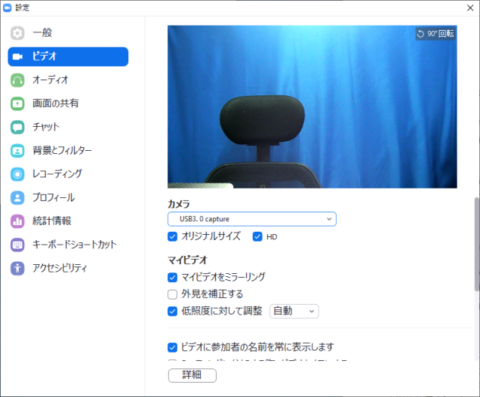The height and width of the screenshot is (397, 480).
Task: Disable マイビデオをミラーリング checkbox
Action: [x=172, y=277]
